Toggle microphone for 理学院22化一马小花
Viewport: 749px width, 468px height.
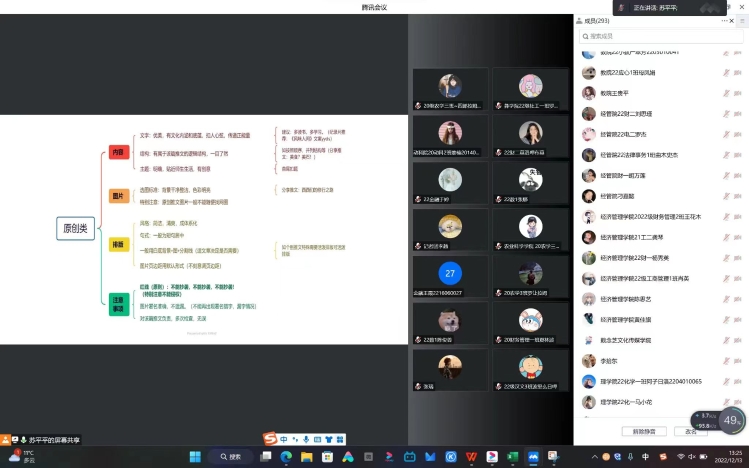(x=726, y=402)
